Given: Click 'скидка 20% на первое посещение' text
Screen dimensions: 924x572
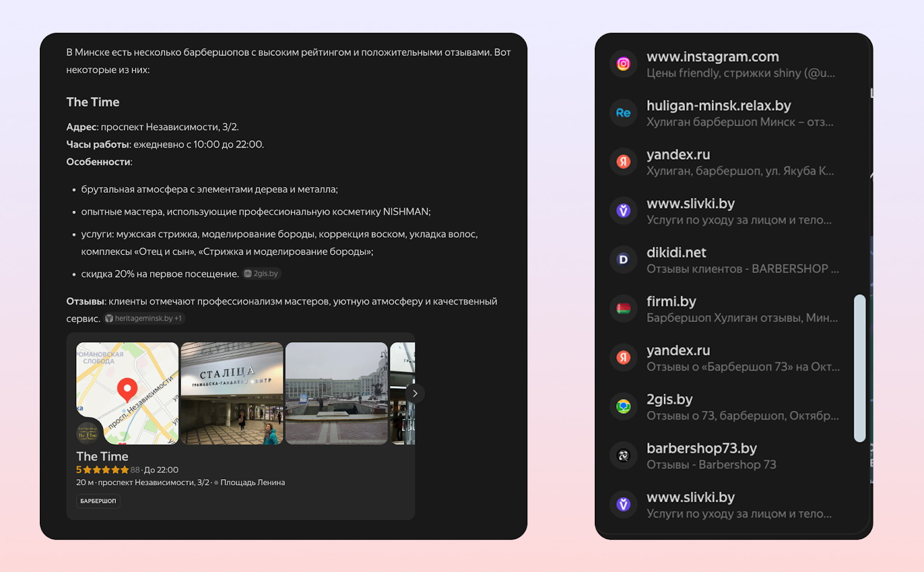Looking at the screenshot, I should tap(160, 274).
